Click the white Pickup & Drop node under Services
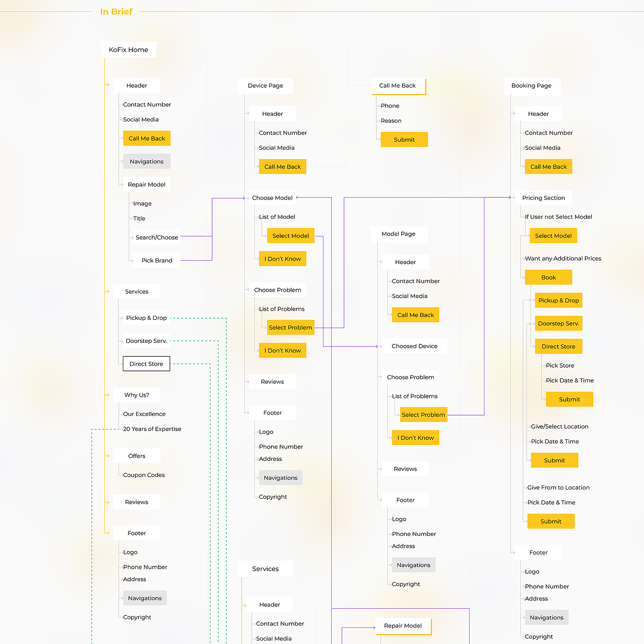The image size is (644, 644). click(146, 318)
